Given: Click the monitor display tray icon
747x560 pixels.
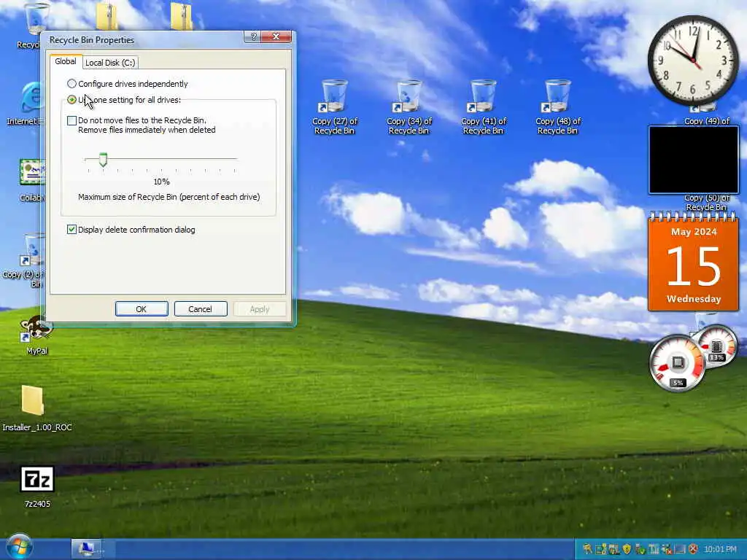Looking at the screenshot, I should (x=680, y=549).
